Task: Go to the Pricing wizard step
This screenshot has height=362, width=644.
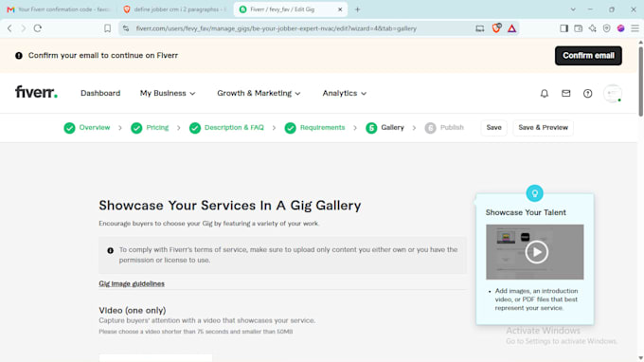Action: tap(150, 128)
